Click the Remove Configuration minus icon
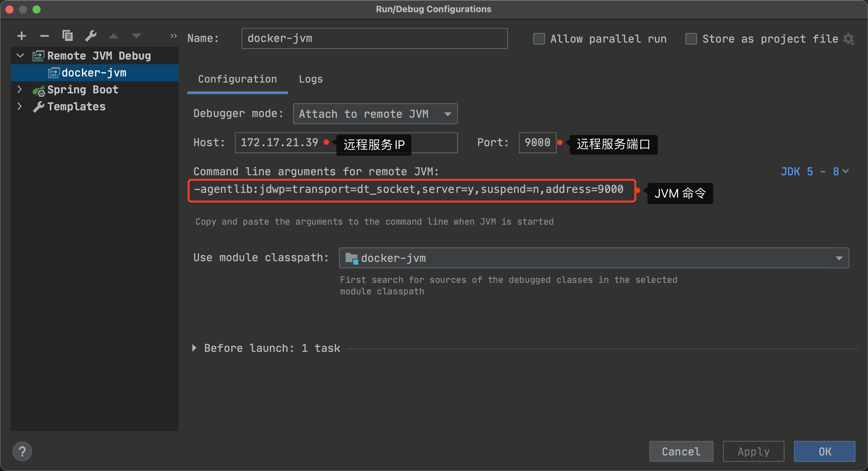Screen dimensions: 868x471 [44, 36]
